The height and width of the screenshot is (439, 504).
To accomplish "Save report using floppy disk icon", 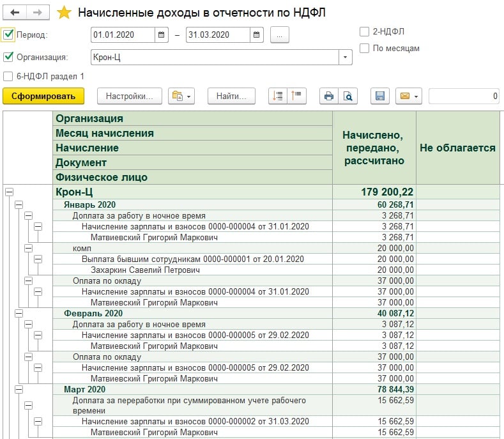I will pyautogui.click(x=379, y=96).
